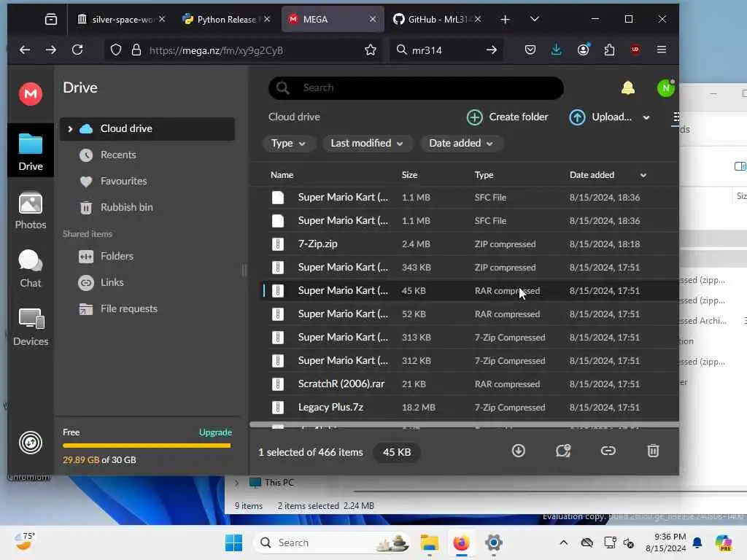The image size is (747, 560).
Task: Expand the Cloud drive tree arrow
Action: point(70,128)
